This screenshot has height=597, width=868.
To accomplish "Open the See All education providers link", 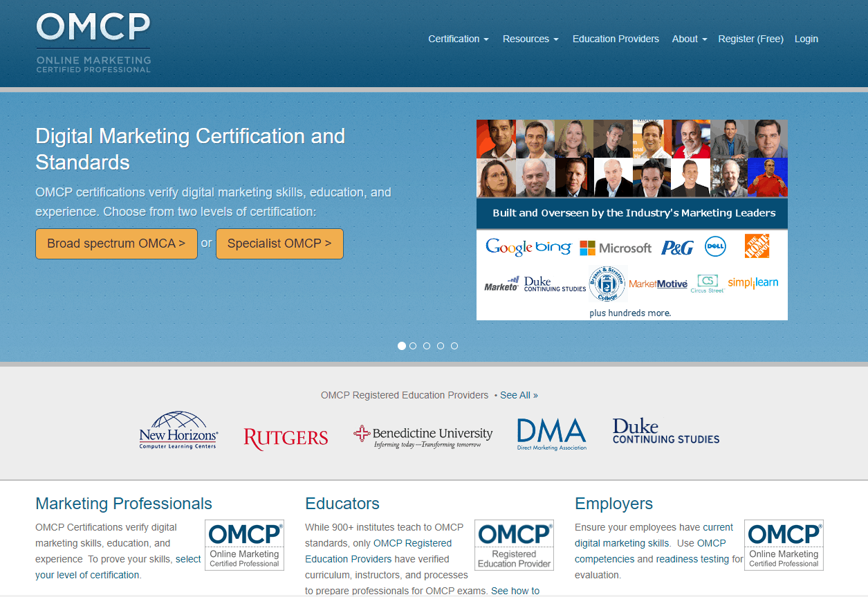I will click(518, 395).
